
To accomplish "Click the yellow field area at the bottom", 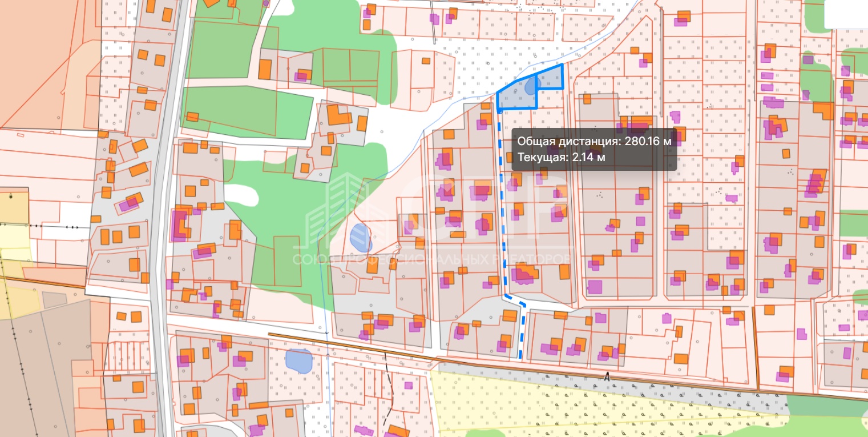I will coord(571,406).
